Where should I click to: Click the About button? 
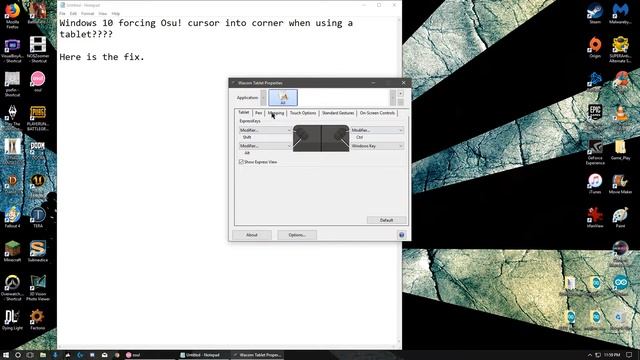(x=251, y=235)
